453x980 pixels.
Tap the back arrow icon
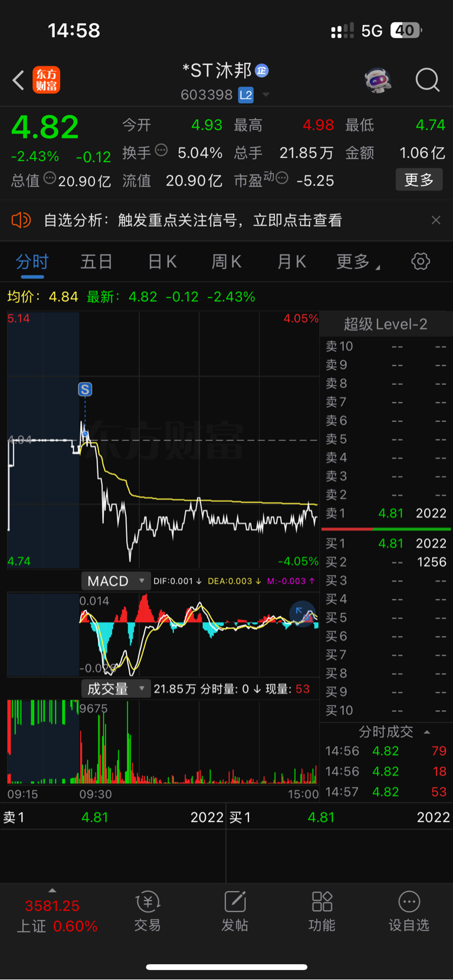[18, 80]
